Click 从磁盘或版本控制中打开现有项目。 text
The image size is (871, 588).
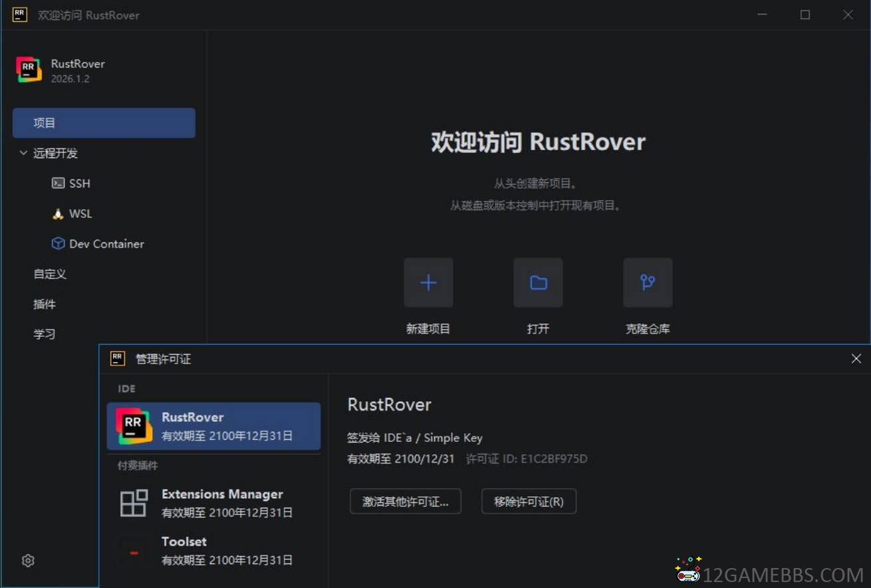pyautogui.click(x=537, y=206)
